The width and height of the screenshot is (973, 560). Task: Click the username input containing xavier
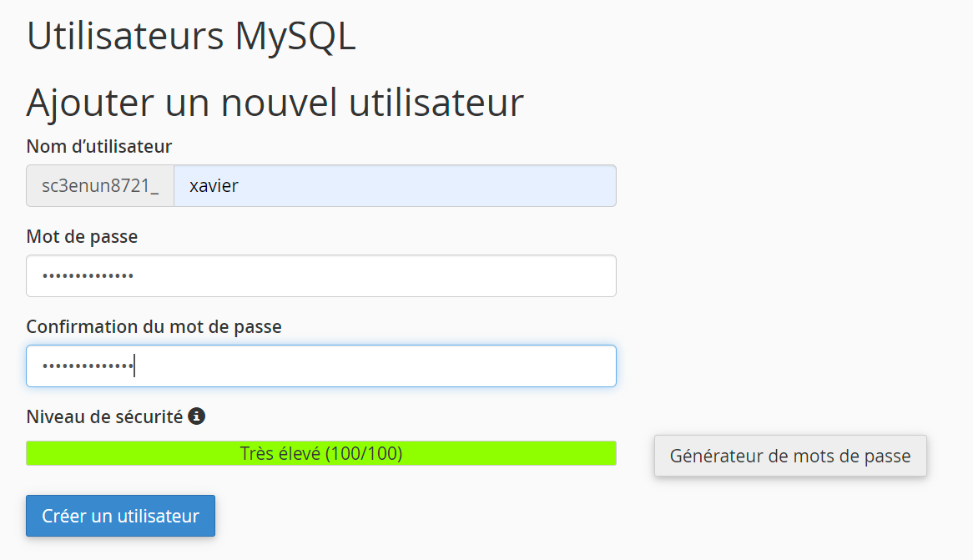coord(395,185)
